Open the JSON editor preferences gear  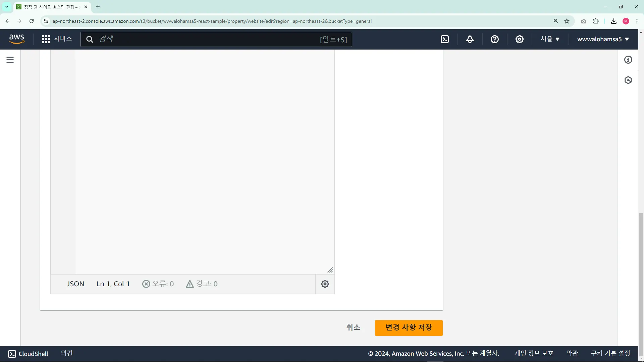tap(325, 284)
